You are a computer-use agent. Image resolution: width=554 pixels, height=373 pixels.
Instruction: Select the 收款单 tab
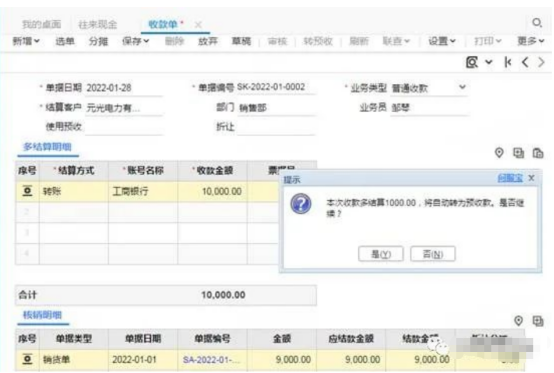tap(163, 24)
